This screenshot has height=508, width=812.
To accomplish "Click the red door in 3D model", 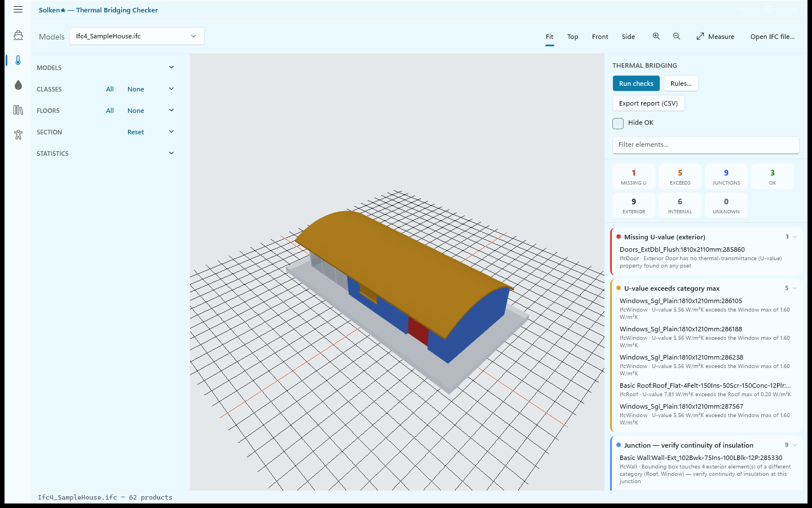I will 418,331.
